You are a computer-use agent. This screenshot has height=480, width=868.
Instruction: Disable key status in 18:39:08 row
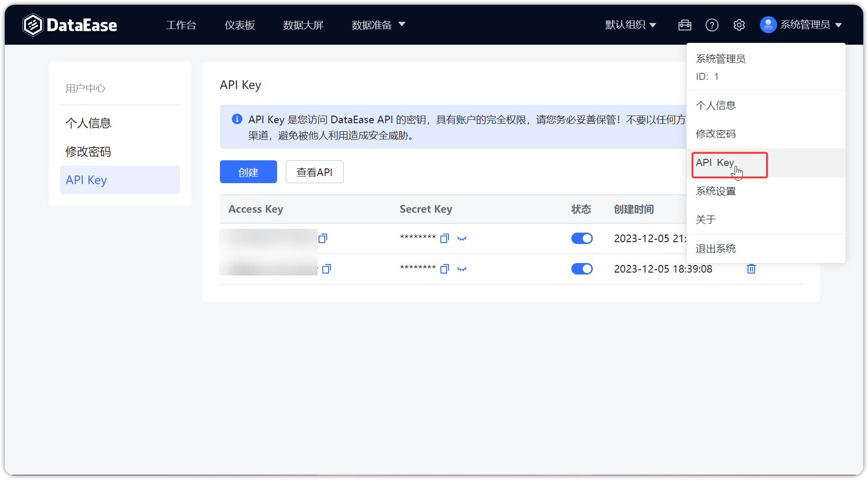tap(582, 269)
